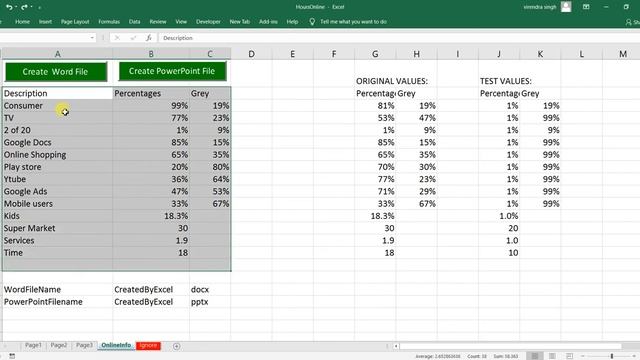Switch to the Page3 sheet tab
640x360 pixels.
[x=84, y=345]
